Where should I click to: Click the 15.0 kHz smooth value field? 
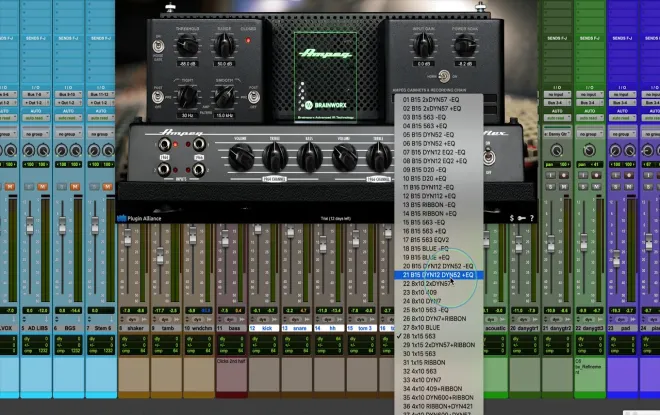(224, 115)
